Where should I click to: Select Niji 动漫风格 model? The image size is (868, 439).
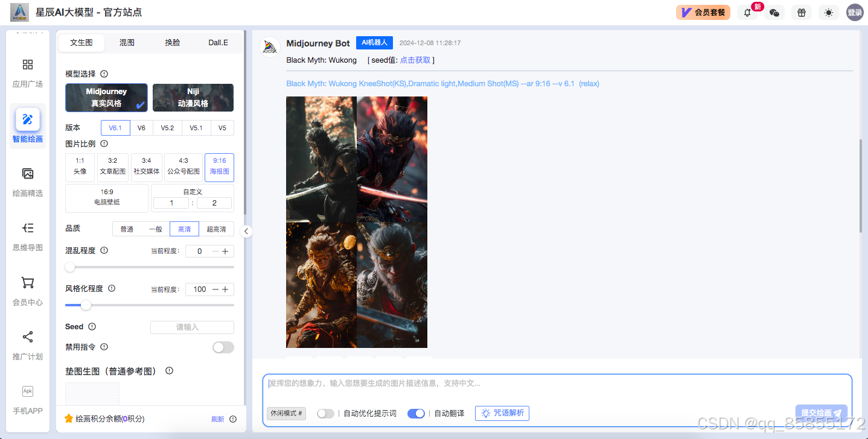(x=193, y=98)
